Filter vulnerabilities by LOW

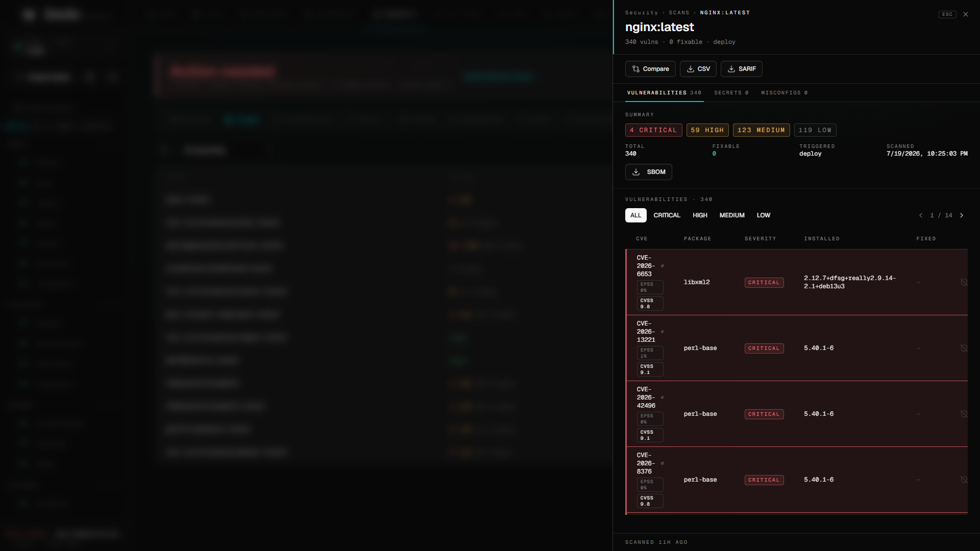click(x=764, y=215)
